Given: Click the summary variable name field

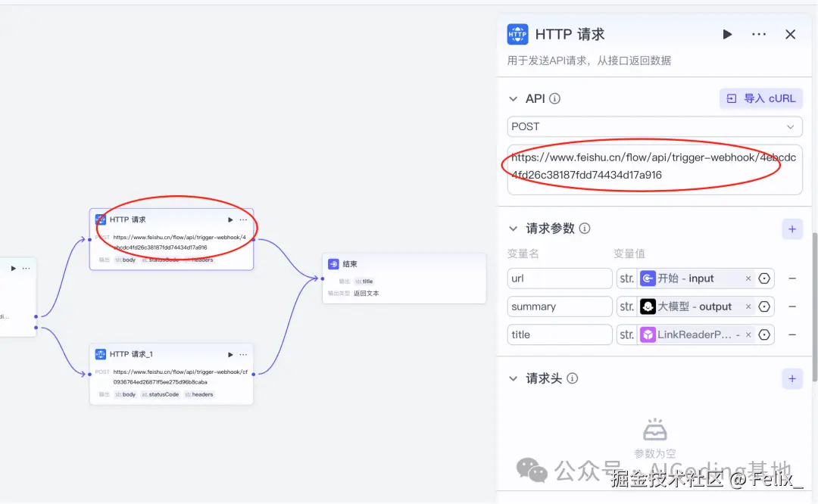Looking at the screenshot, I should [559, 306].
